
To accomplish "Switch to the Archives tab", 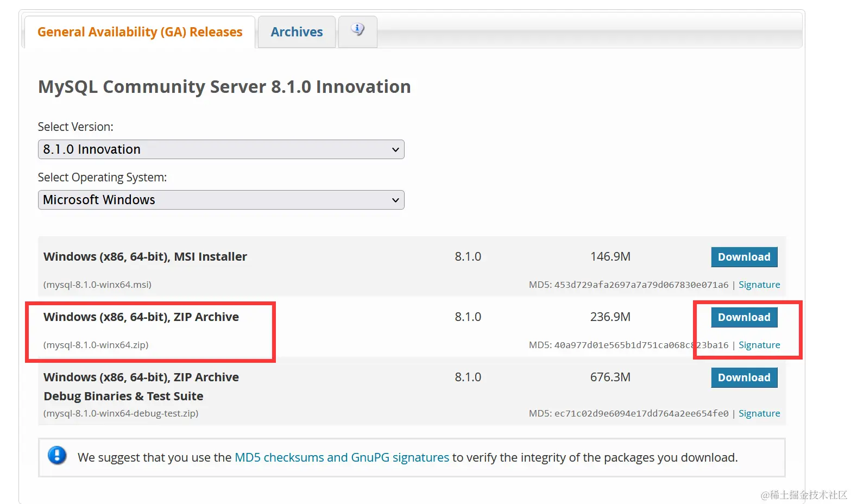I will [x=297, y=32].
